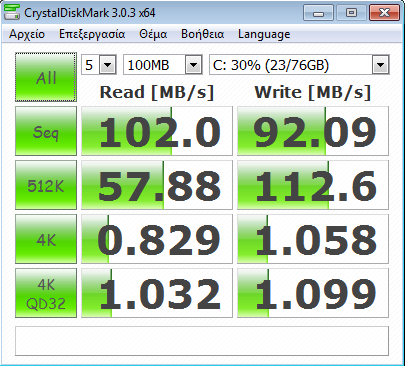Click the 512K write result 112.6

coord(313,185)
